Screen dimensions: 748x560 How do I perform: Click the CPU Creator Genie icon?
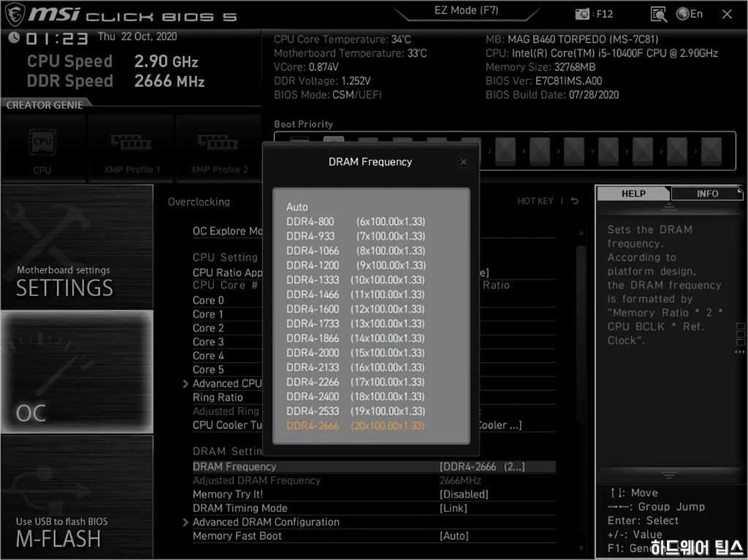click(x=43, y=149)
